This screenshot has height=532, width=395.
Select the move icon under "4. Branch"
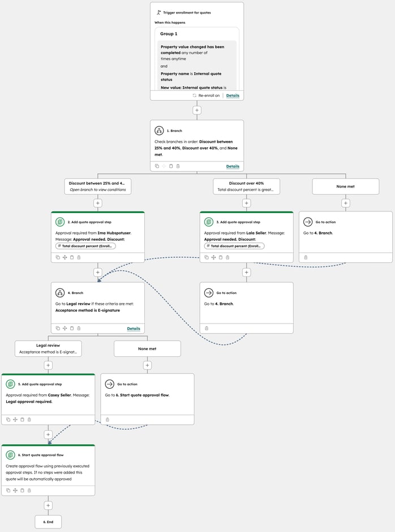click(66, 328)
